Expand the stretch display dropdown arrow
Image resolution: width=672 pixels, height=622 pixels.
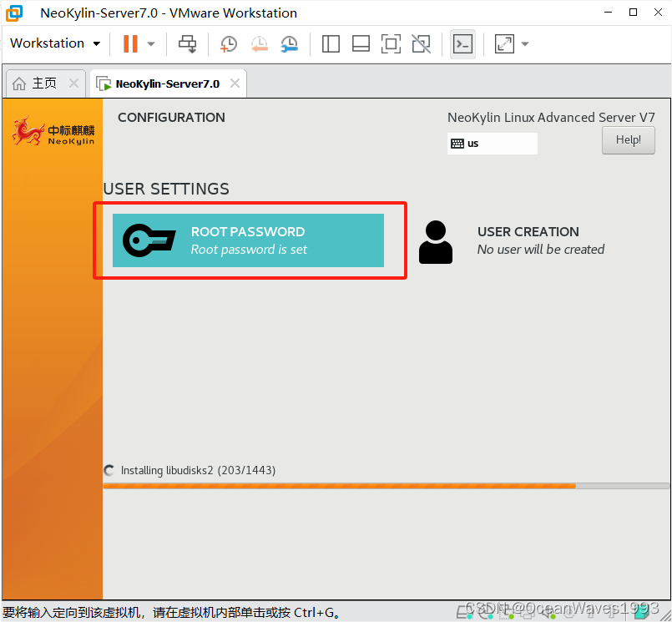tap(525, 43)
